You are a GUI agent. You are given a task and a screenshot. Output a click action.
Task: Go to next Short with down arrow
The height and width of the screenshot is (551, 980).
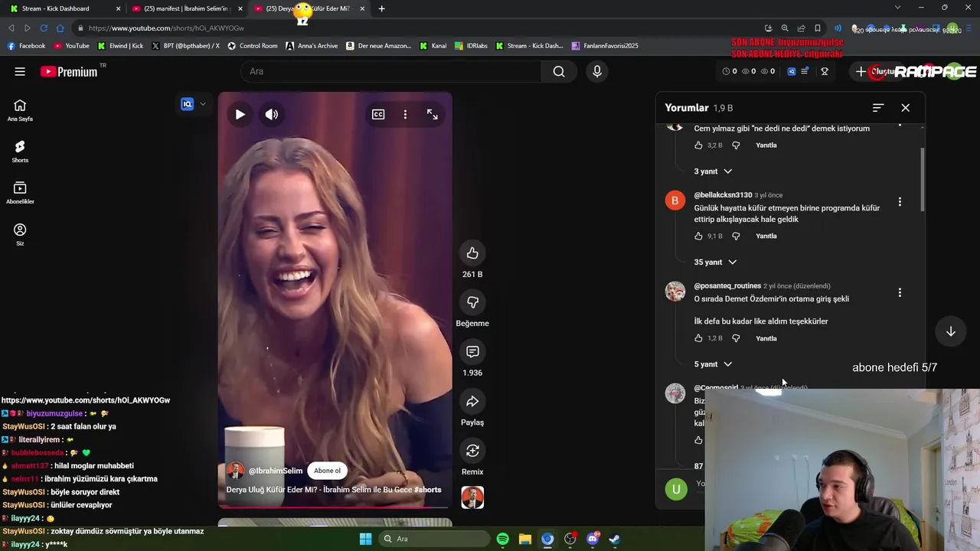950,331
